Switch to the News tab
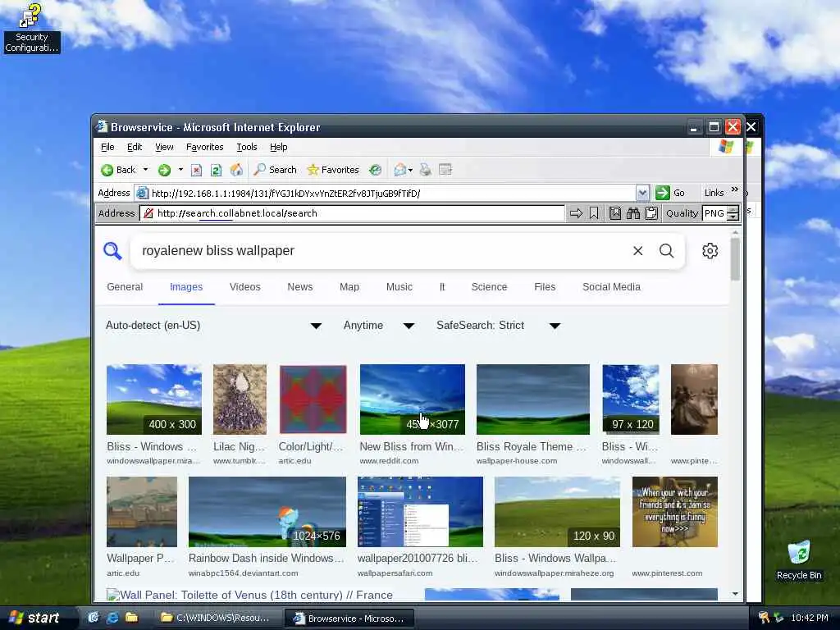 (x=300, y=286)
